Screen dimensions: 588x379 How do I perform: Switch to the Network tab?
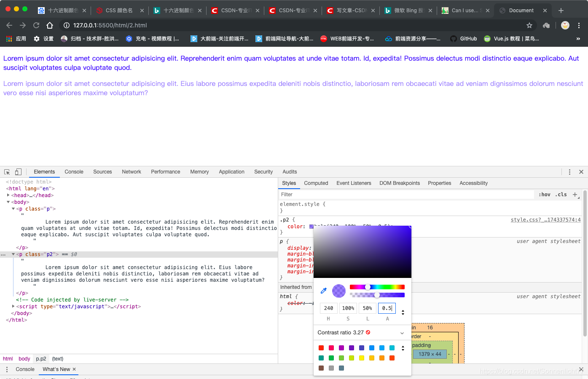click(132, 172)
